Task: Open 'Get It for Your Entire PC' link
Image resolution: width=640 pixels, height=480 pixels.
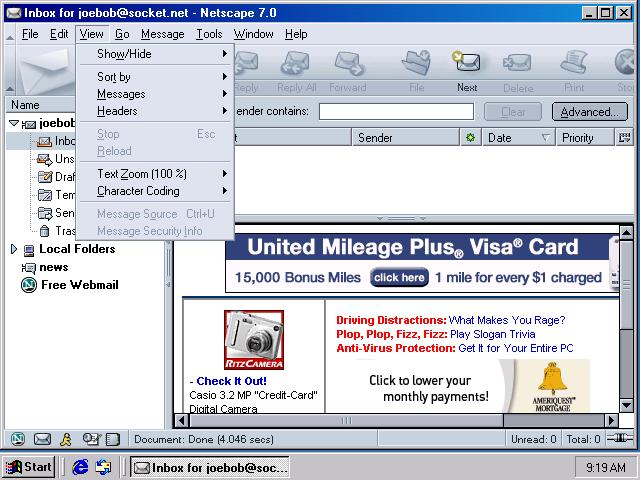Action: (x=516, y=348)
